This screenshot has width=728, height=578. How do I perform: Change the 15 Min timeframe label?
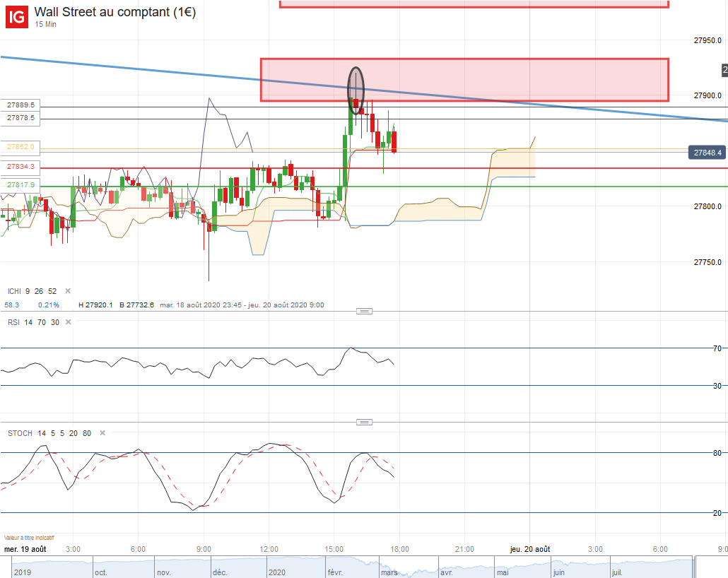pyautogui.click(x=45, y=25)
